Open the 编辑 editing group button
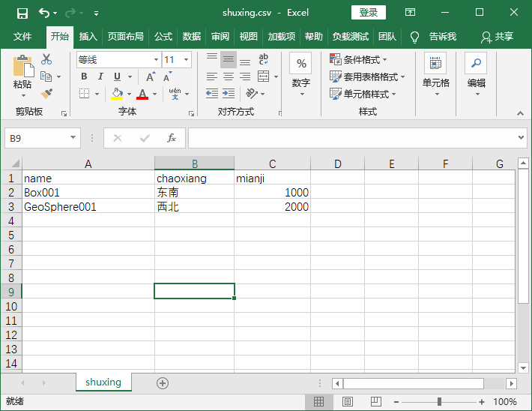Image resolution: width=532 pixels, height=411 pixels. (476, 75)
